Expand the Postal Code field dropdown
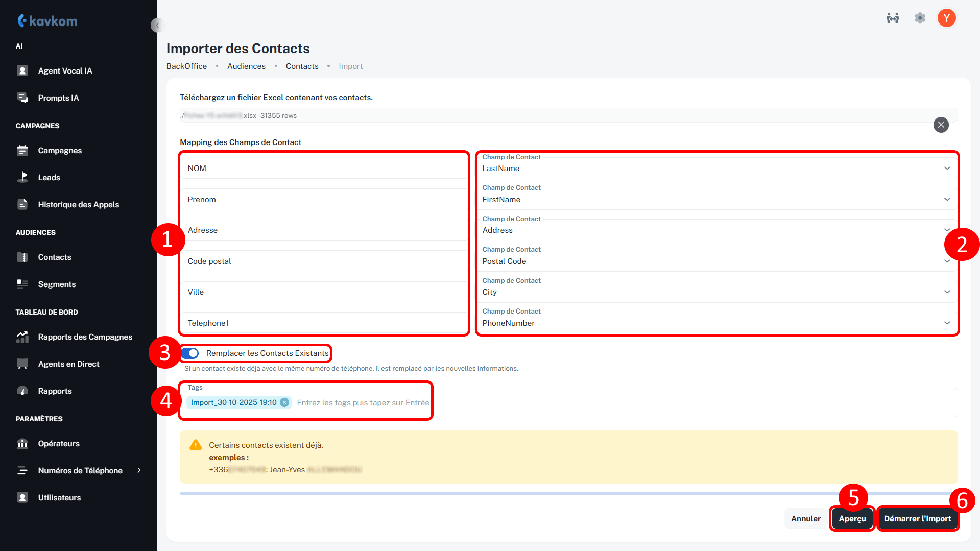Viewport: 980px width, 551px height. tap(946, 261)
